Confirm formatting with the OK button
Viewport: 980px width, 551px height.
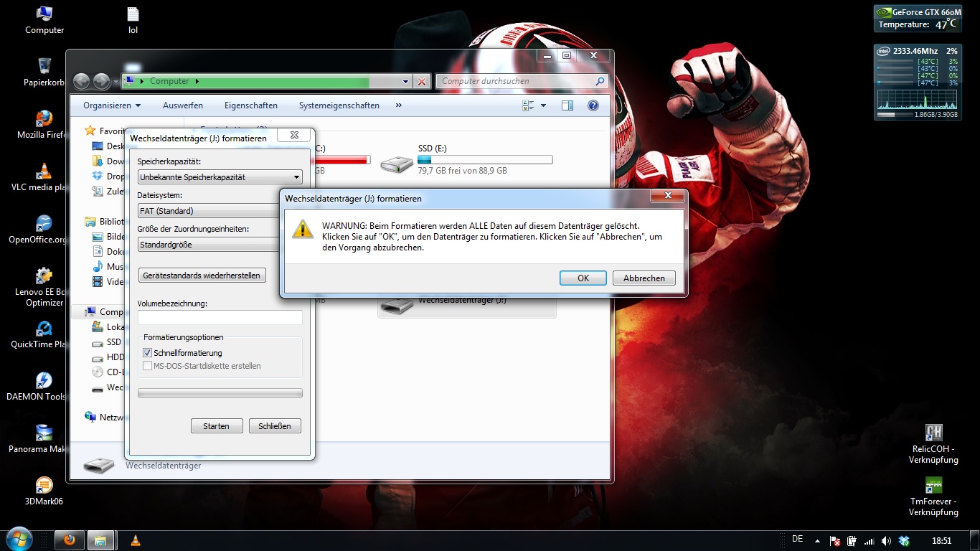(583, 278)
